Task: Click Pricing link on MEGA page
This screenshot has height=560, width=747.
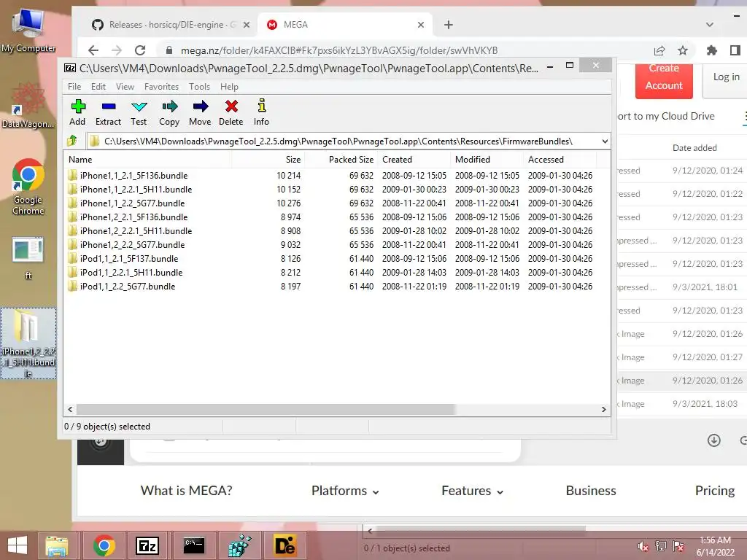Action: (715, 491)
